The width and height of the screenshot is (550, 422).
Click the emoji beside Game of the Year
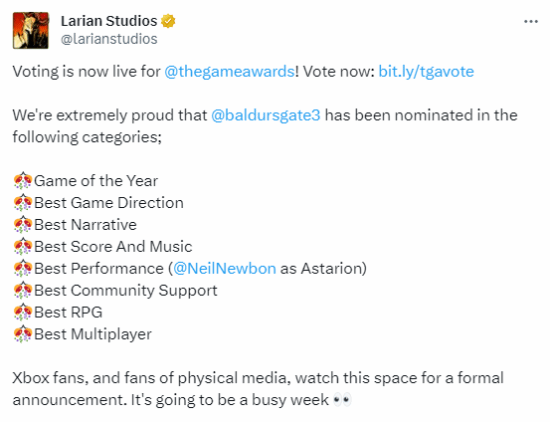coord(23,181)
